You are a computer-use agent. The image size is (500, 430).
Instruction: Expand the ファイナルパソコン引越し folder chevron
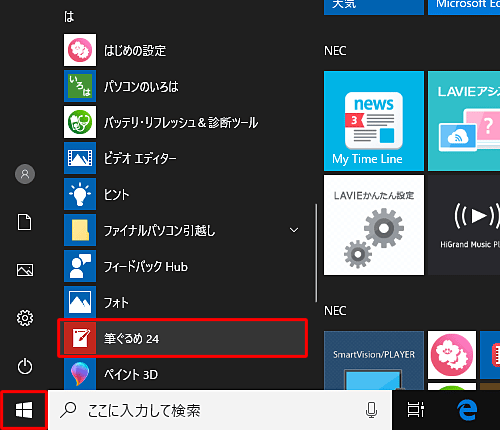[294, 230]
